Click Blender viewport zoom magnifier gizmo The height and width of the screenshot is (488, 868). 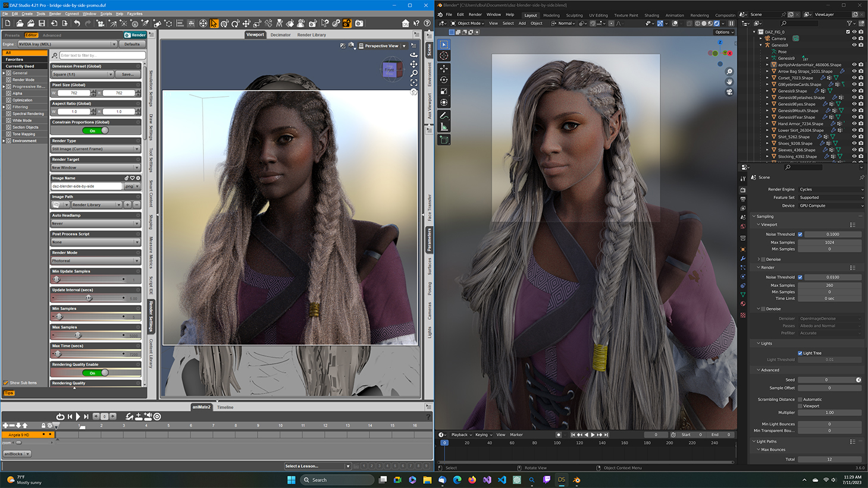pos(729,72)
